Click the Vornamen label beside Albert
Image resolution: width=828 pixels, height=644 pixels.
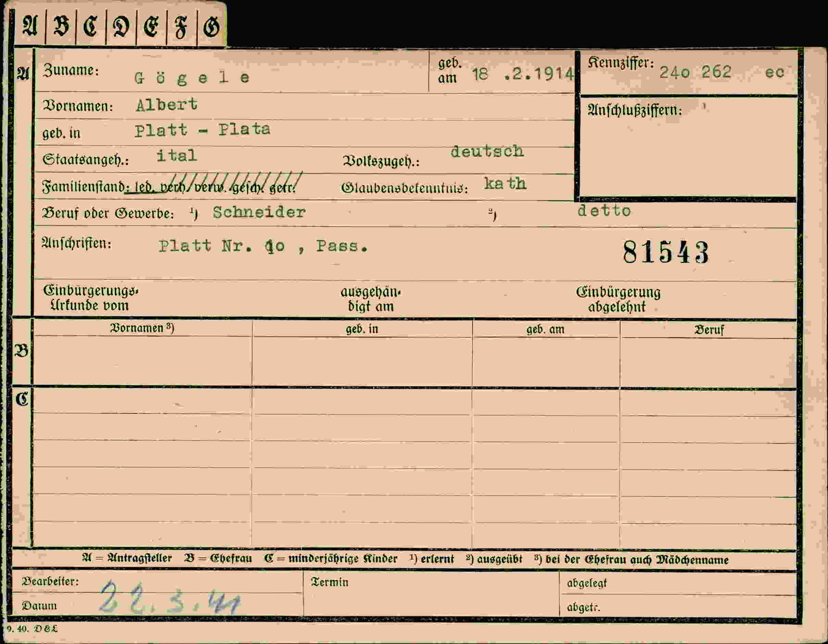click(78, 106)
